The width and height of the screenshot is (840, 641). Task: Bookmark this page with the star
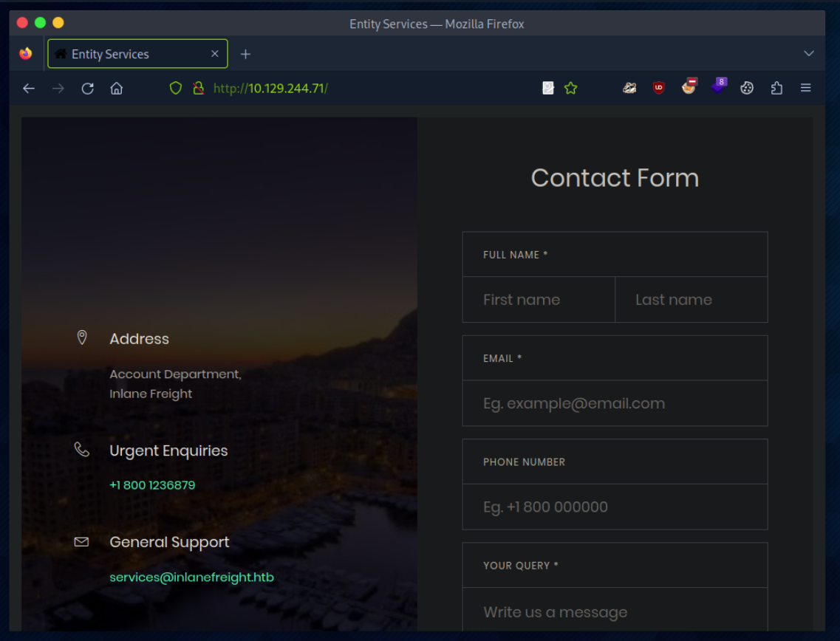click(x=570, y=89)
